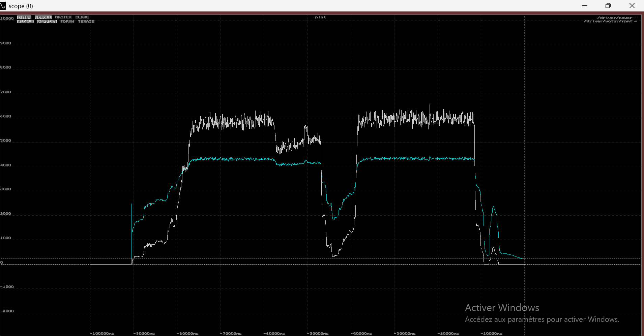Screen dimensions: 644x336
Task: Minimize the scope window
Action: click(585, 6)
